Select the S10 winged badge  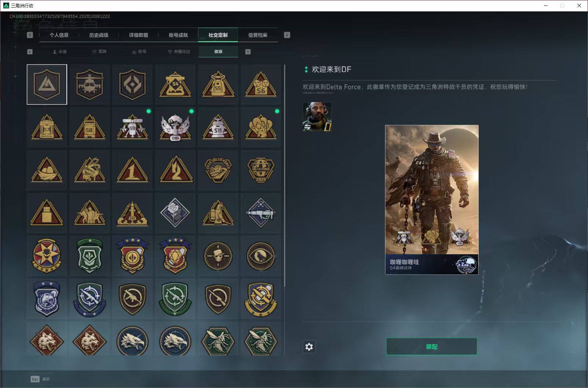175,127
